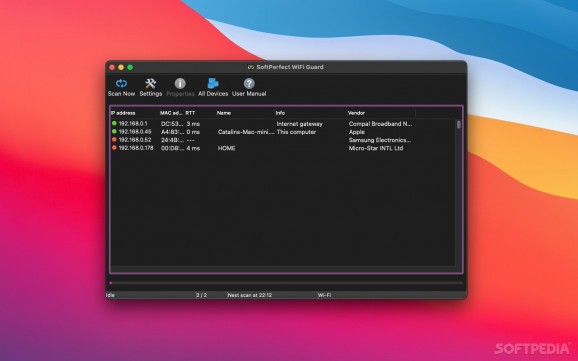Click the Micro-Star INTL Ltd vendor cell
Image resolution: width=578 pixels, height=361 pixels.
point(376,148)
